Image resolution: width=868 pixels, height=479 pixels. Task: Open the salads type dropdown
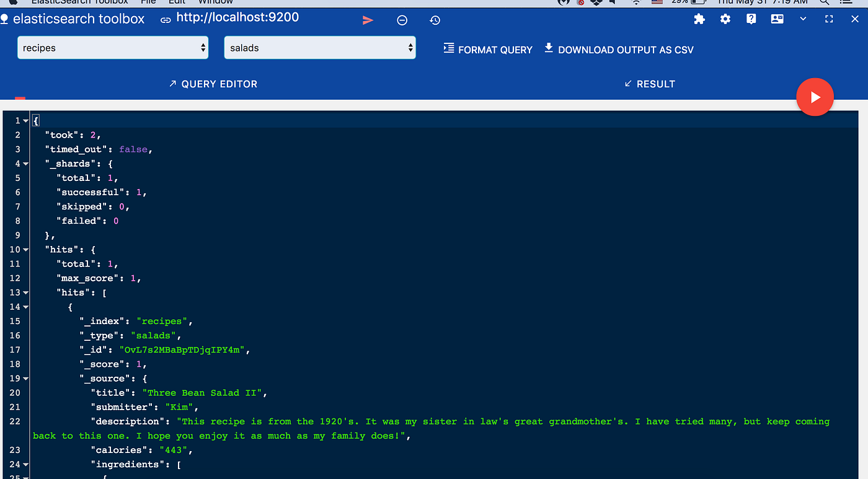[x=320, y=46]
